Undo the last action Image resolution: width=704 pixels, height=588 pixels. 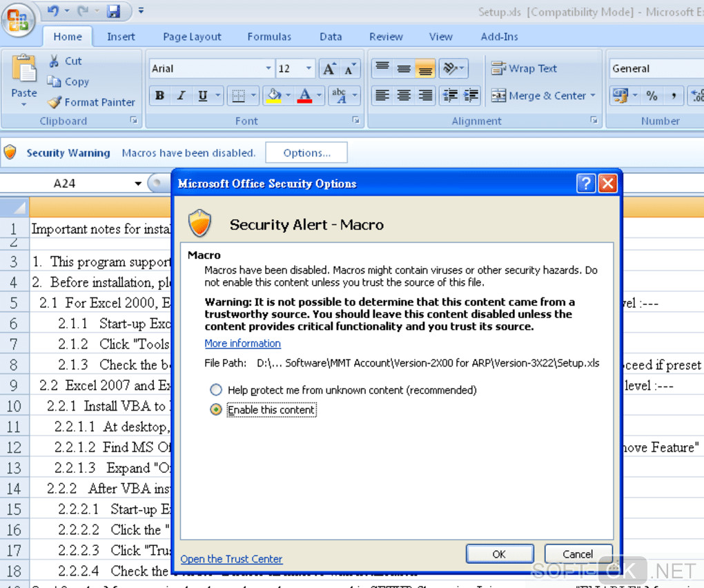point(53,10)
